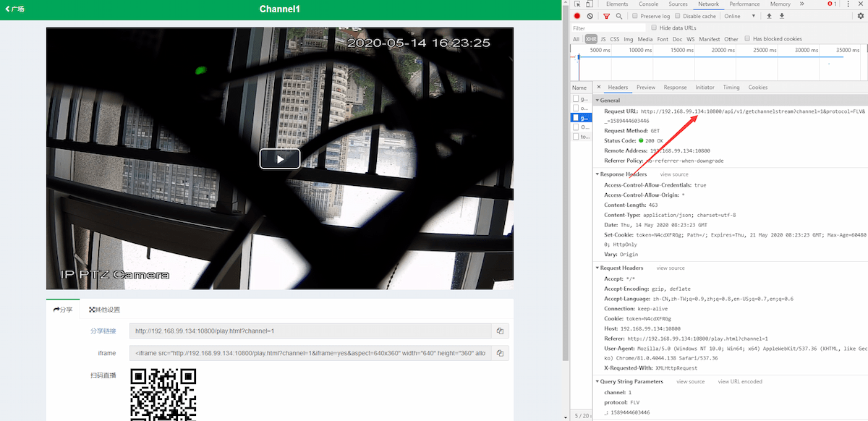Click the live-stream QR code
This screenshot has width=868, height=421.
pos(163,394)
